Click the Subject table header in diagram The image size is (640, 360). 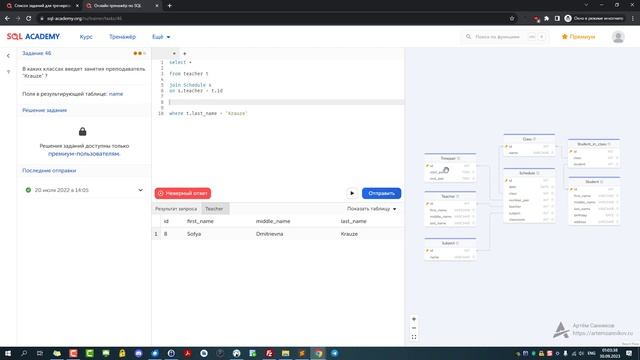[x=450, y=243]
